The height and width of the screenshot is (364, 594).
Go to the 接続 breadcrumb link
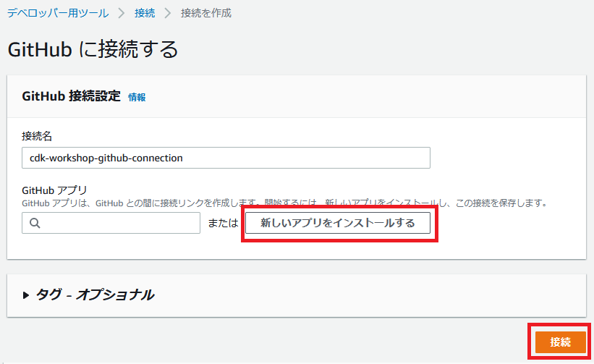click(x=144, y=13)
